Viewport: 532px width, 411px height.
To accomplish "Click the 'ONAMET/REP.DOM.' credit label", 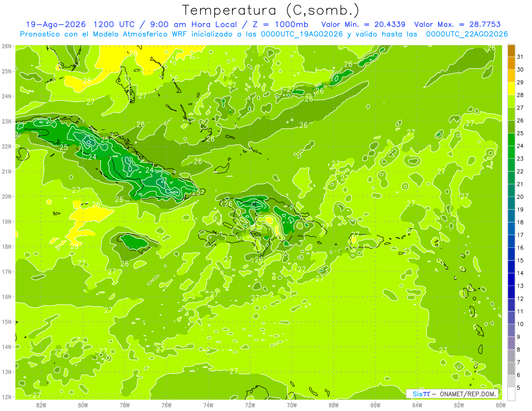I will pos(468,394).
